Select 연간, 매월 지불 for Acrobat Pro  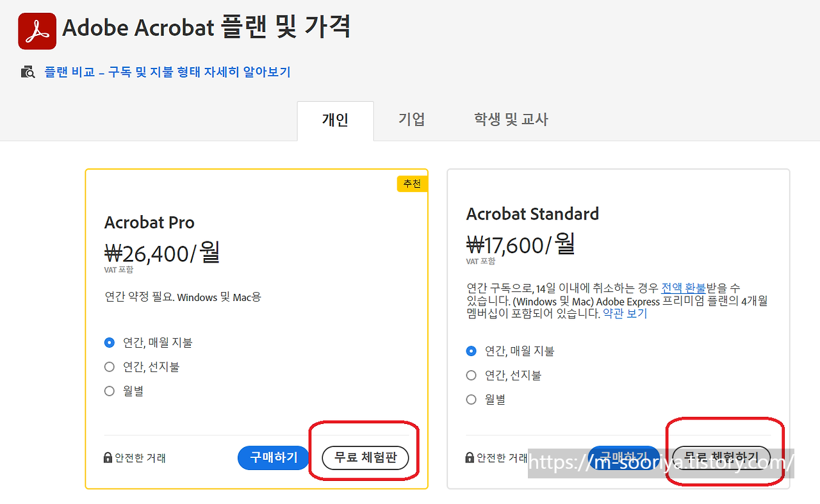[x=110, y=343]
